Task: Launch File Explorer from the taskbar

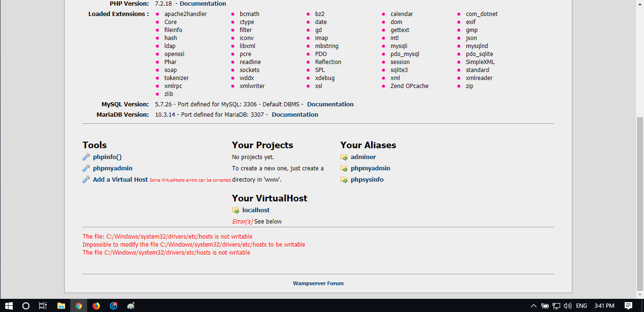Action: point(61,305)
